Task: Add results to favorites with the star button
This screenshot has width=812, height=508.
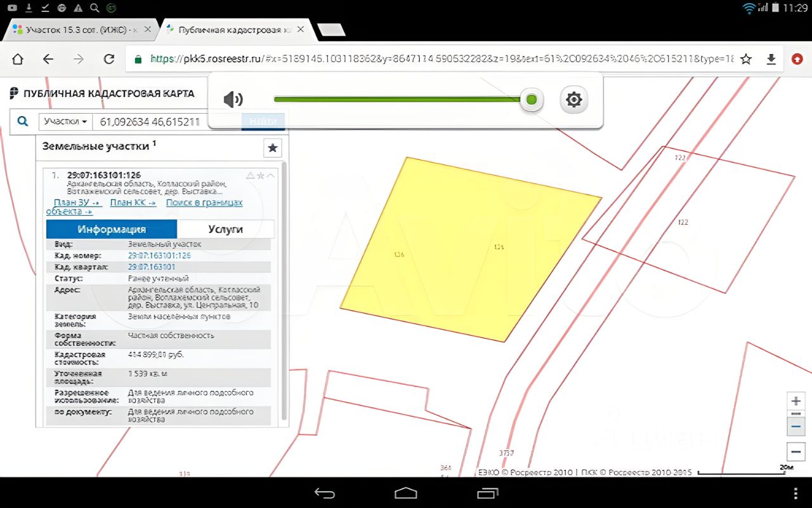Action: (x=272, y=148)
